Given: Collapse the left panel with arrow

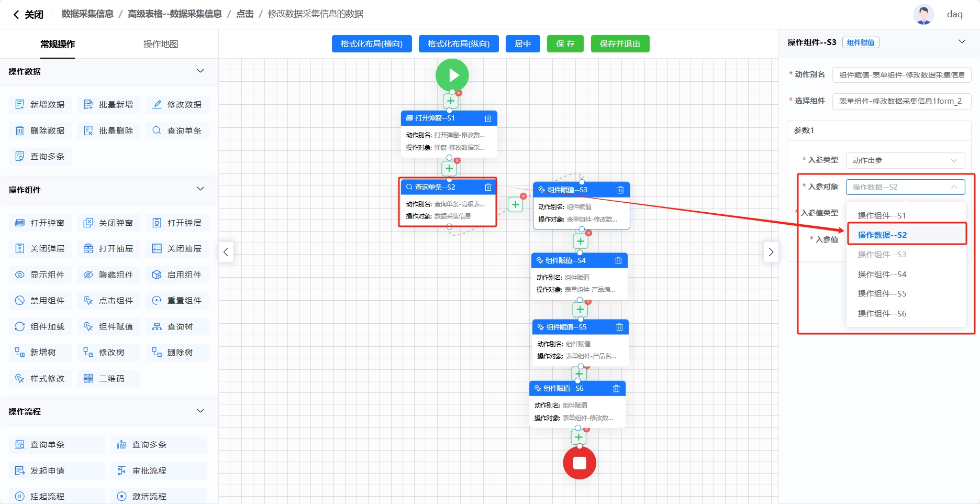Looking at the screenshot, I should pos(226,252).
